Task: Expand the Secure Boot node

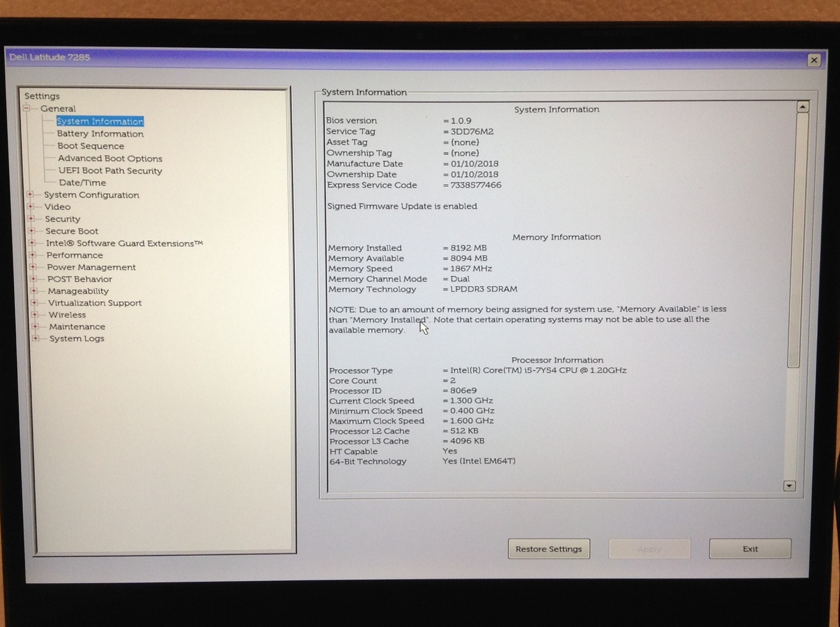Action: click(x=31, y=230)
